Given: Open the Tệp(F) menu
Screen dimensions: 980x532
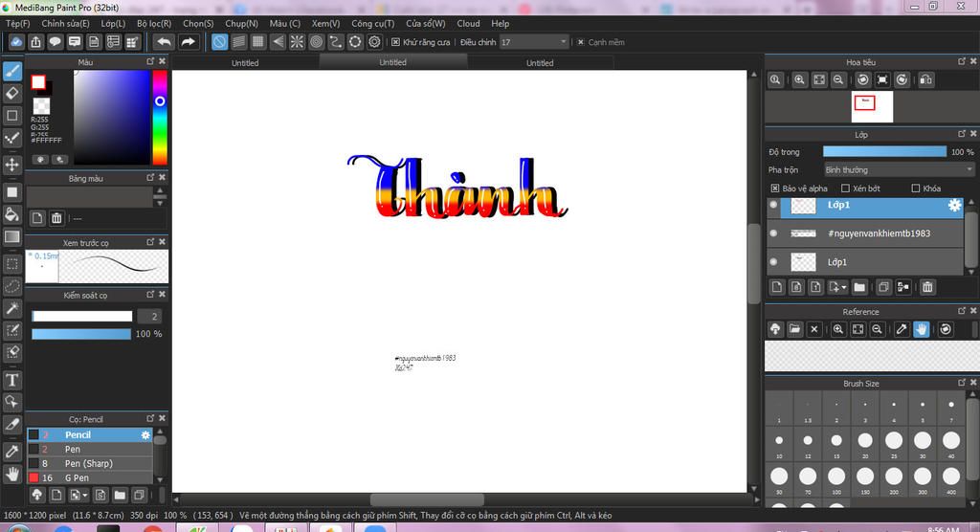Looking at the screenshot, I should point(17,23).
